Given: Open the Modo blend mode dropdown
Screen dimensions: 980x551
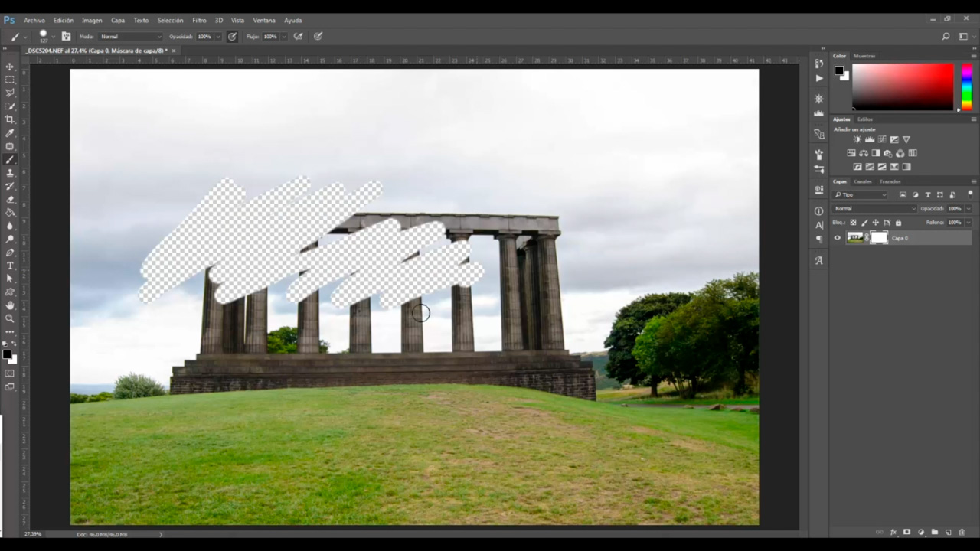Looking at the screenshot, I should [x=130, y=37].
